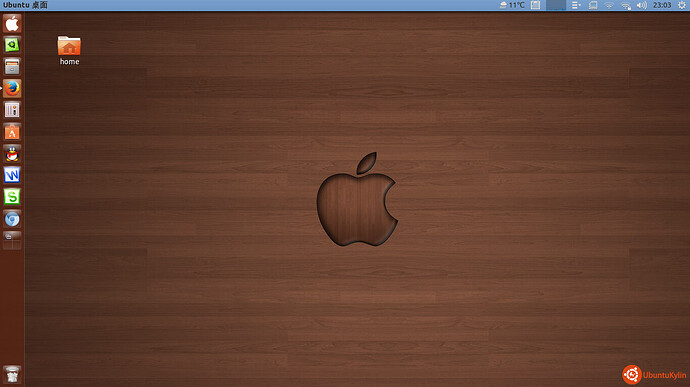Screen dimensions: 690x387
Task: Open the display indicator in the top panel
Action: click(593, 5)
